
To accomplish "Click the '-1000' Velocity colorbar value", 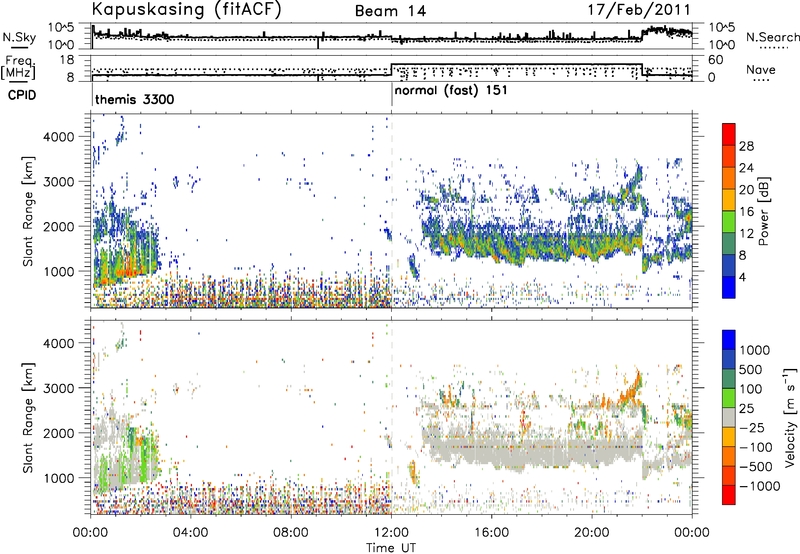I will tap(759, 486).
